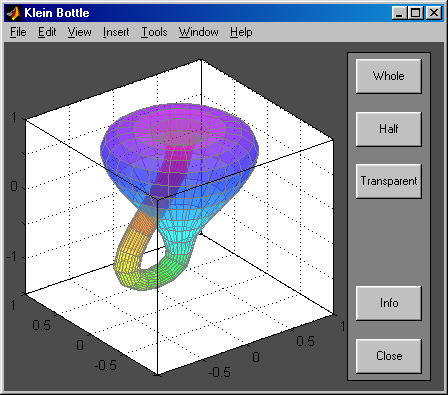Open the Help menu

click(x=241, y=32)
